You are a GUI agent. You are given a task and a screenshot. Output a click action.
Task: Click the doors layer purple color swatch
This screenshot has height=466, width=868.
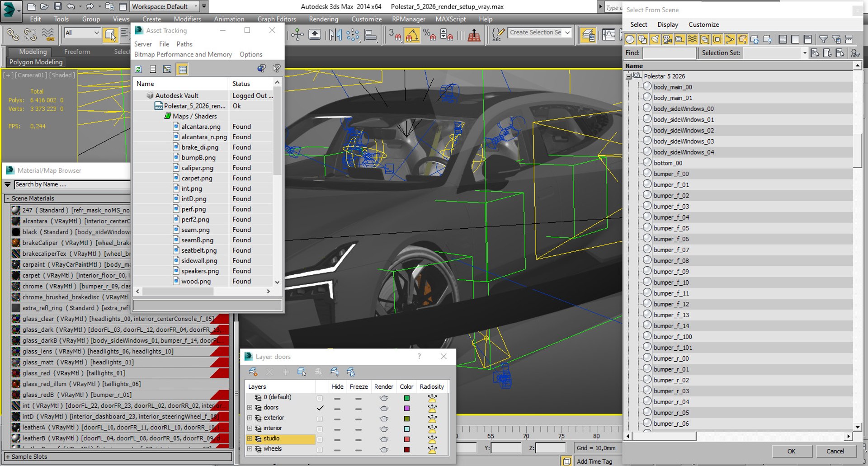pyautogui.click(x=406, y=408)
